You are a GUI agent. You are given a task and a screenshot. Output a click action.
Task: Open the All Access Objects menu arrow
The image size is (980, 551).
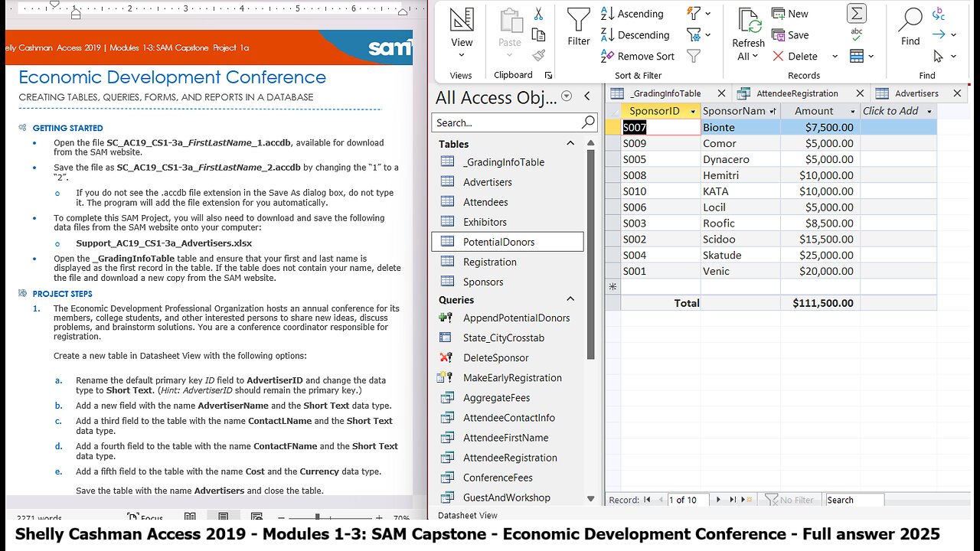click(567, 96)
